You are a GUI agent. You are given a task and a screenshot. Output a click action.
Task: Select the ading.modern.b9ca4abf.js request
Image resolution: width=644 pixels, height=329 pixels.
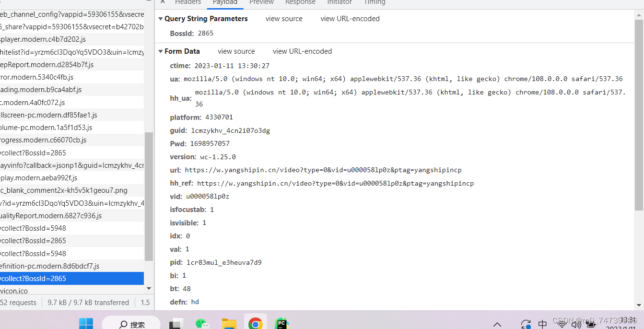click(x=72, y=90)
